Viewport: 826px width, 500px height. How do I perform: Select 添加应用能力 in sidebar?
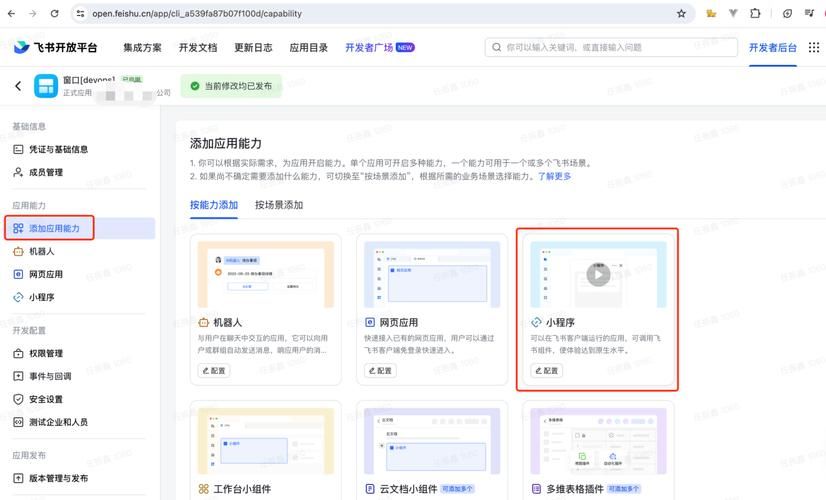coord(80,228)
